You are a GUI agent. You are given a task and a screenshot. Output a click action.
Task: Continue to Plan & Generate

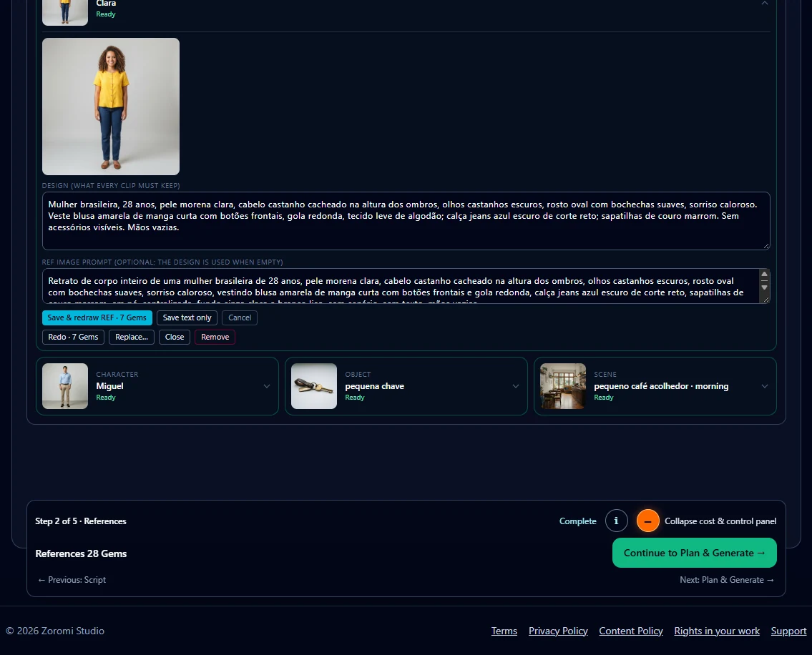(695, 553)
